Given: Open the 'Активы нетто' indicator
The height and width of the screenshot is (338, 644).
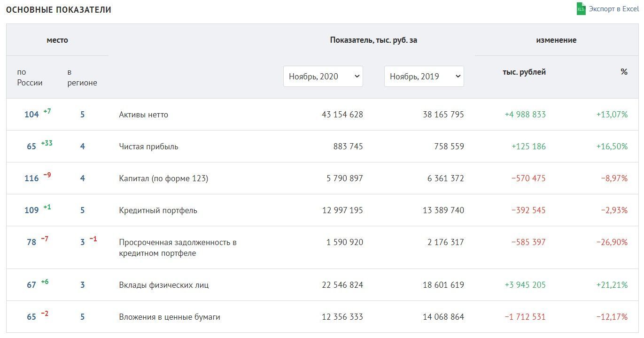Looking at the screenshot, I should click(143, 115).
